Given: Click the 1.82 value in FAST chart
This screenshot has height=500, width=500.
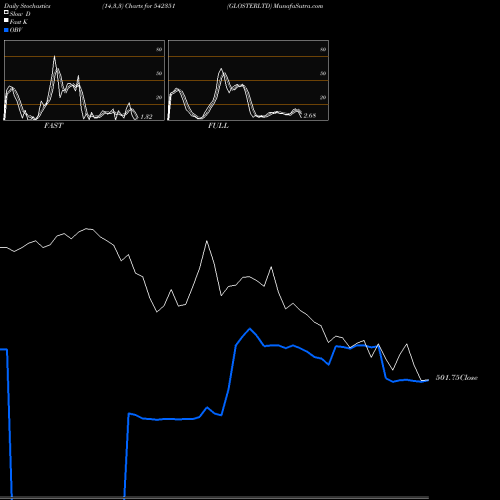Looking at the screenshot, I should 146,116.
